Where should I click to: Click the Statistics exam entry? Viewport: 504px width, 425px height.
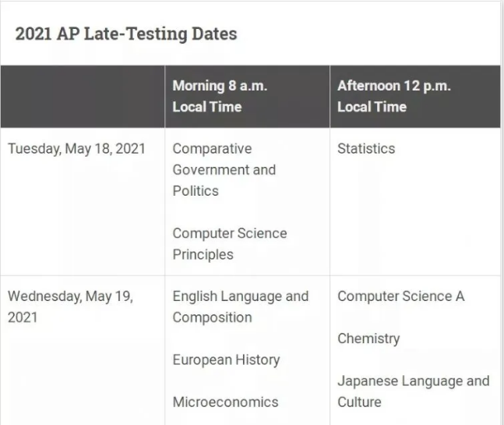[x=366, y=149]
